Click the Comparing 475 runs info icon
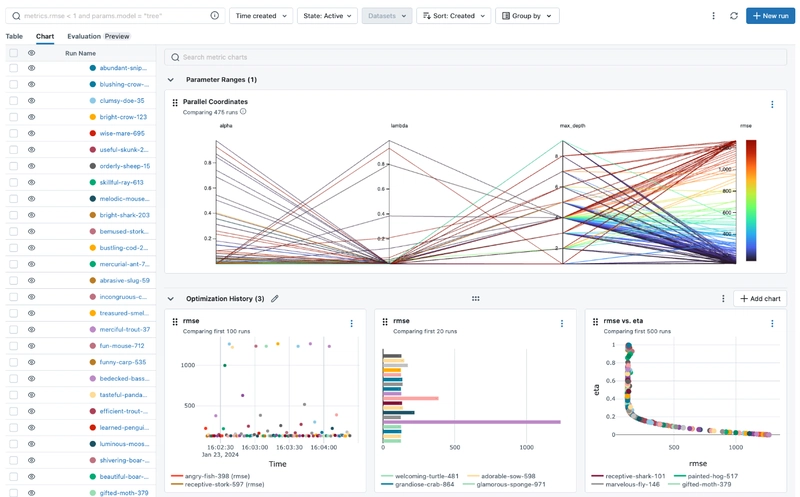 [243, 112]
